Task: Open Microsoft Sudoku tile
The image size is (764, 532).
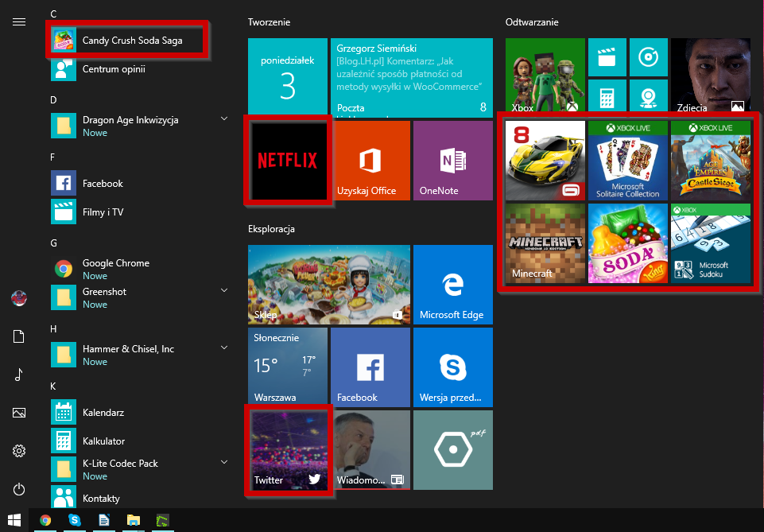Action: pyautogui.click(x=711, y=243)
